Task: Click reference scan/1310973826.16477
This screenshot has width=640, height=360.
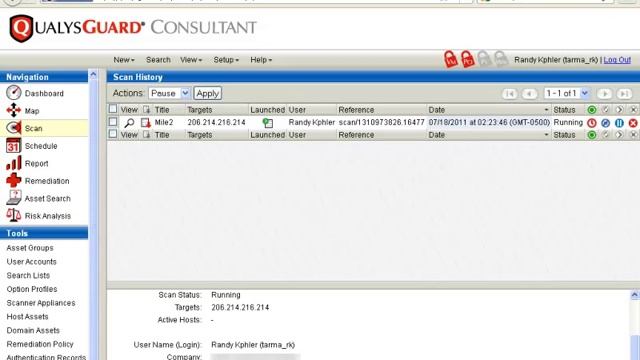Action: 382,122
